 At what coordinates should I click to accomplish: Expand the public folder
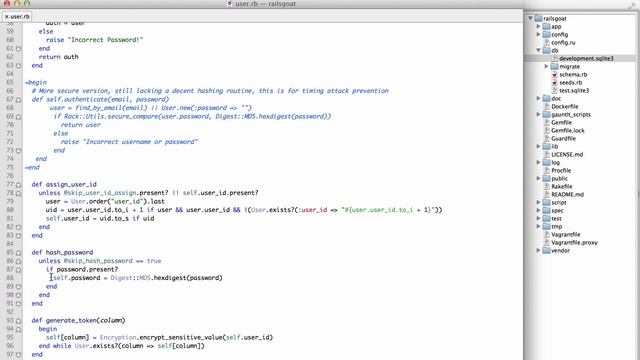click(538, 178)
